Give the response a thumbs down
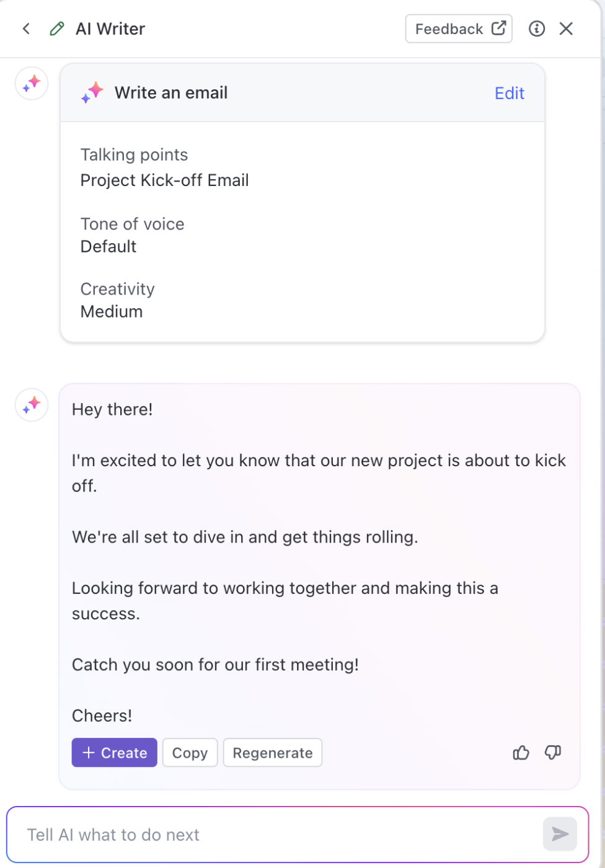This screenshot has height=868, width=605. pos(553,753)
